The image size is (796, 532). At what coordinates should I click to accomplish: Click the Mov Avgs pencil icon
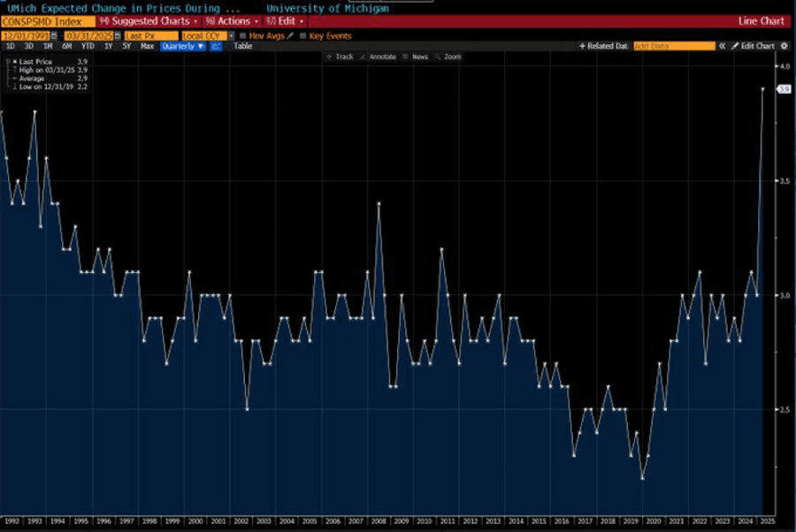tap(290, 36)
